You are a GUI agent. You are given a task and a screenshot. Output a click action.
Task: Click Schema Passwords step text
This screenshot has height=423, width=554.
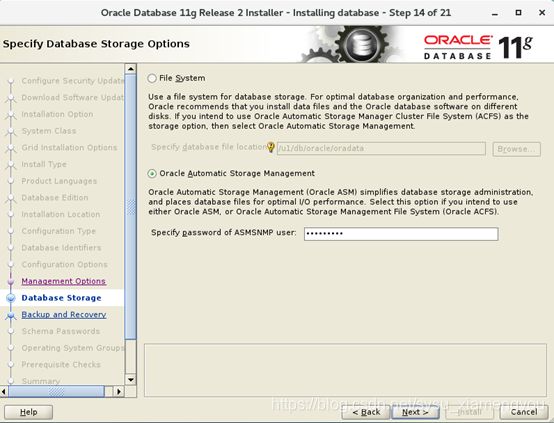coord(61,331)
